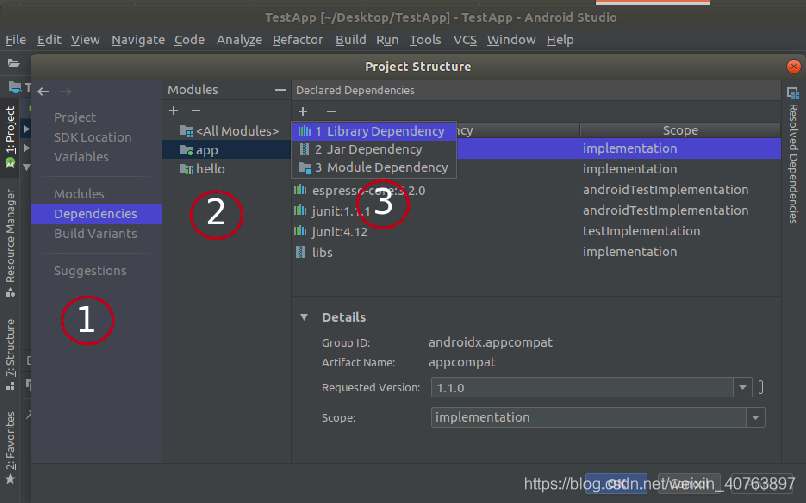The image size is (806, 503).
Task: Select Suggestions in the sidebar
Action: 90,271
